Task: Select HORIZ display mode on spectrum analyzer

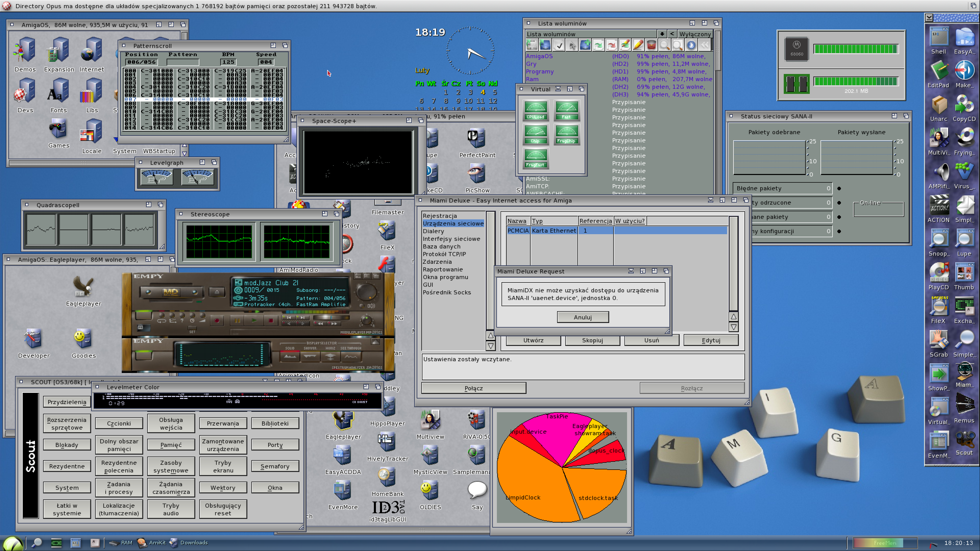Action: [330, 357]
